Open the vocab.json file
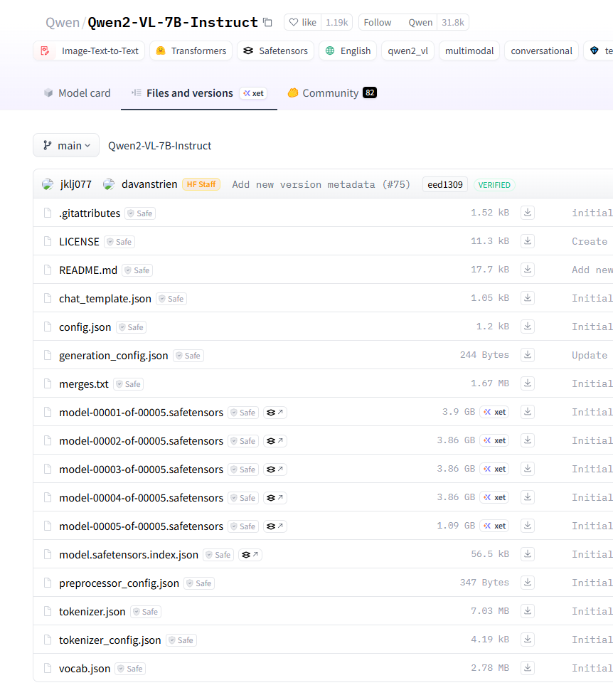Screen dimensions: 613x700 pos(85,669)
